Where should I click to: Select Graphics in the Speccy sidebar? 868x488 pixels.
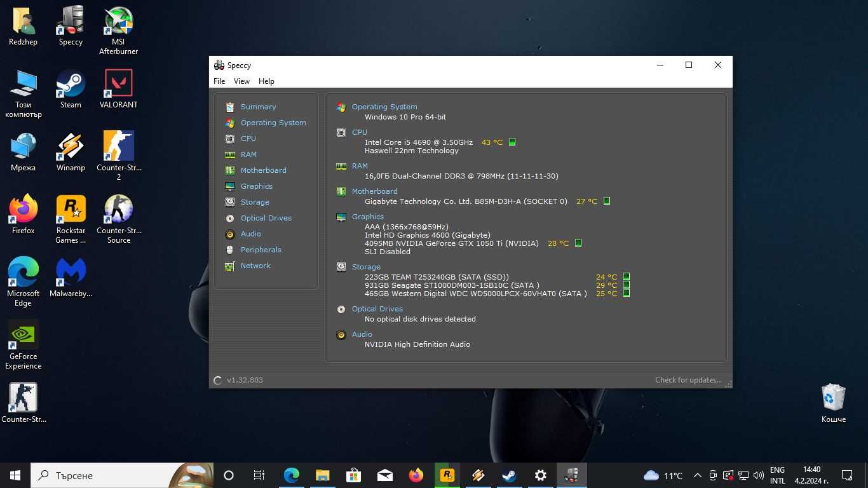point(256,186)
